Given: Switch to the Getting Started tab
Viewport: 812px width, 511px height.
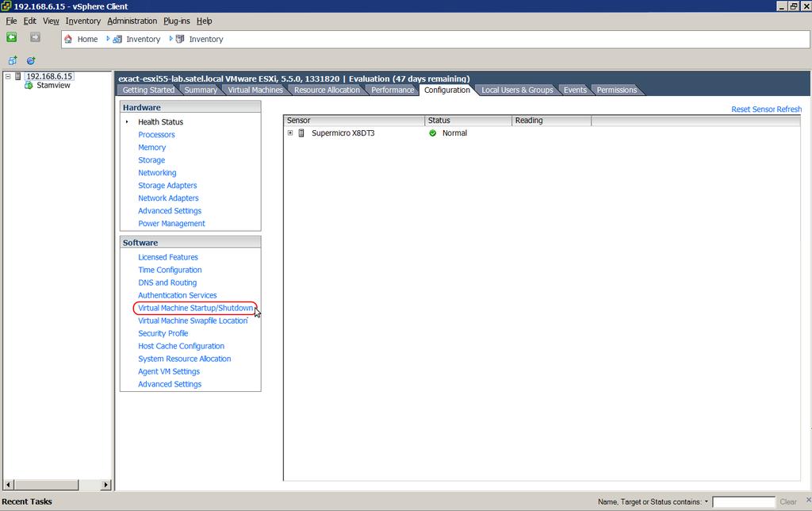Looking at the screenshot, I should (x=148, y=90).
